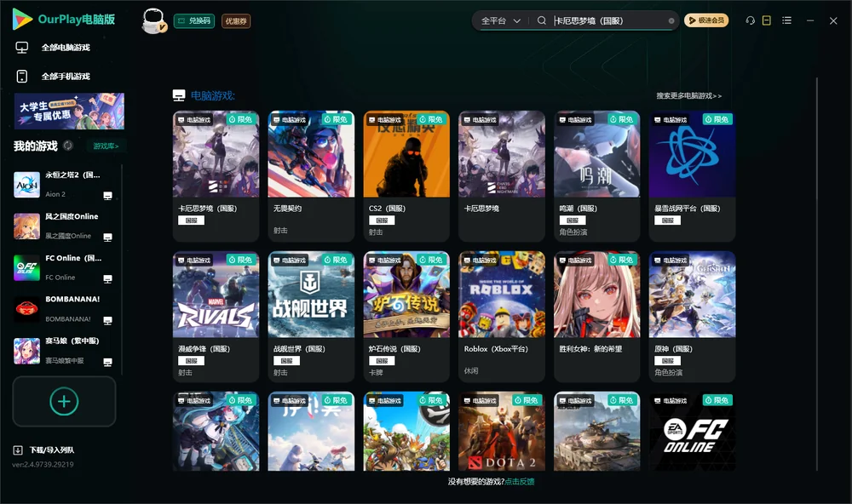Screen dimensions: 852x504
Task: Click the 风之国度Online game icon
Action: click(26, 226)
